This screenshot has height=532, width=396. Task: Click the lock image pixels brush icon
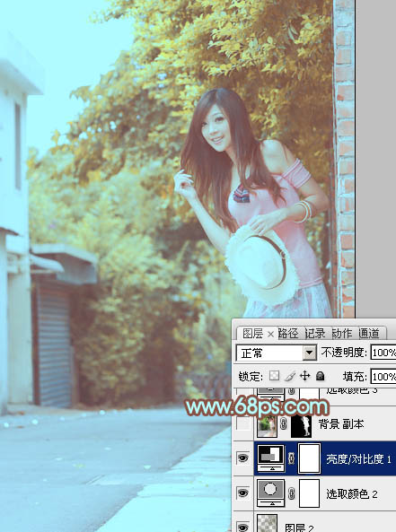tap(290, 376)
